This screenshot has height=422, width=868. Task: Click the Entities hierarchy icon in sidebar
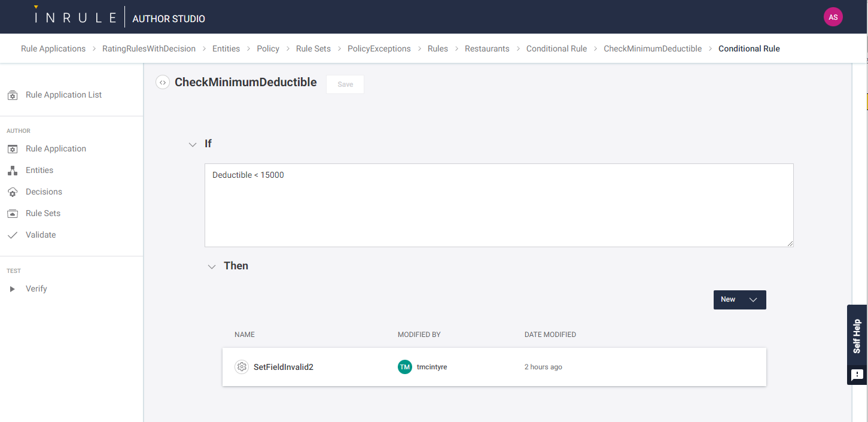point(12,171)
